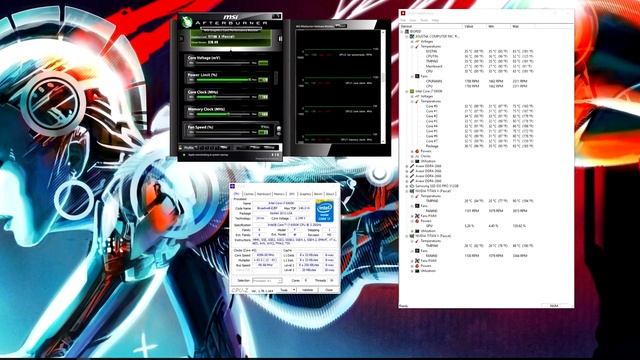Click the left arrow beside the GPU info panel
640x360 pixels.
tap(182, 38)
